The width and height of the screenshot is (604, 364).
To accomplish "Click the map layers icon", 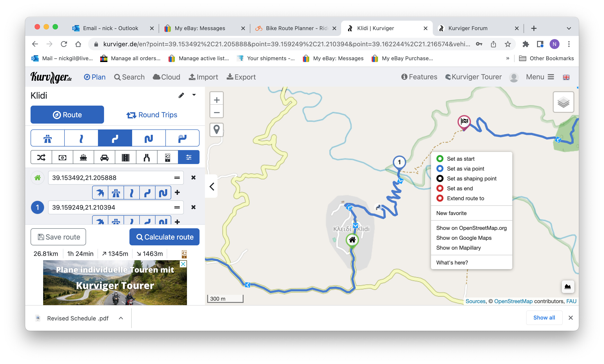I will tap(563, 102).
